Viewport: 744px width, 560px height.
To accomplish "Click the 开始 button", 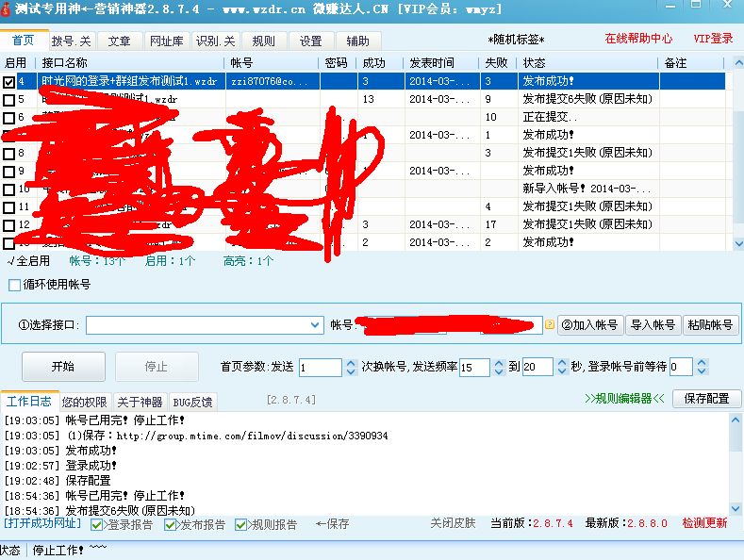I will pos(63,367).
